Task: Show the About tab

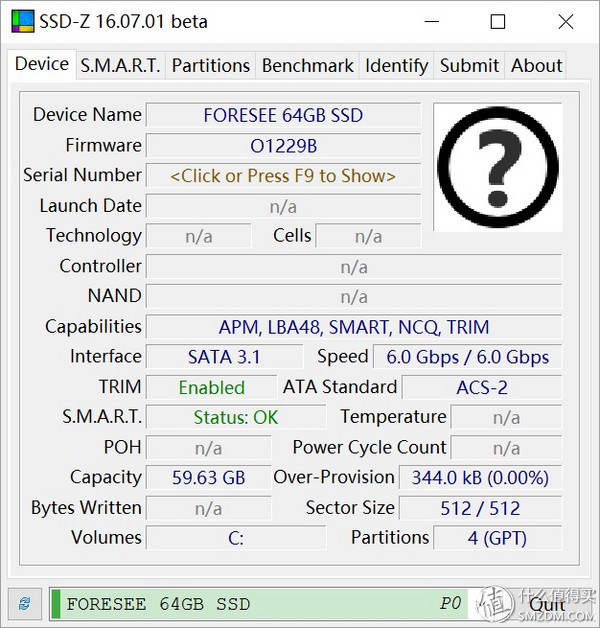Action: pos(536,66)
